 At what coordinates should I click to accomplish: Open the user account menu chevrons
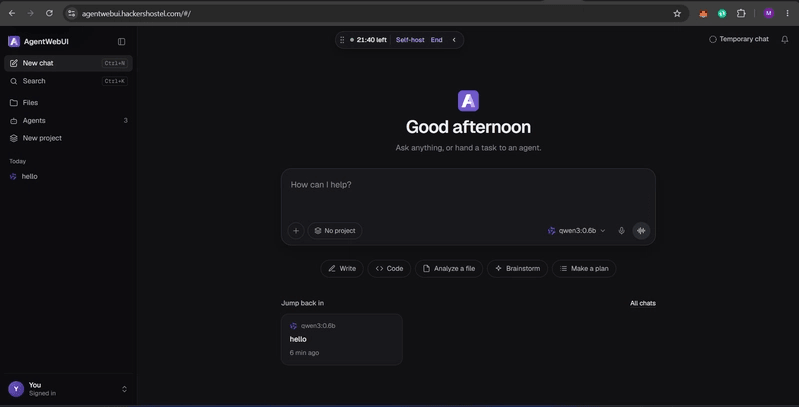tap(124, 389)
